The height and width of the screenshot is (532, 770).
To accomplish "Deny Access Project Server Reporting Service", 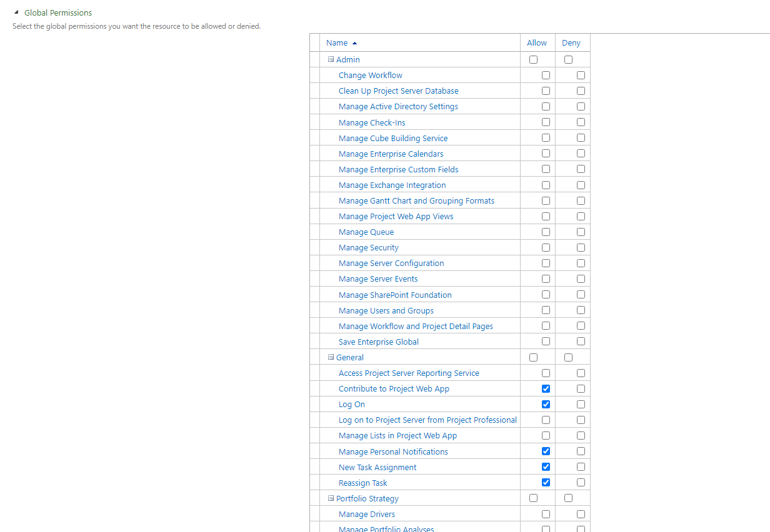I will coord(581,373).
